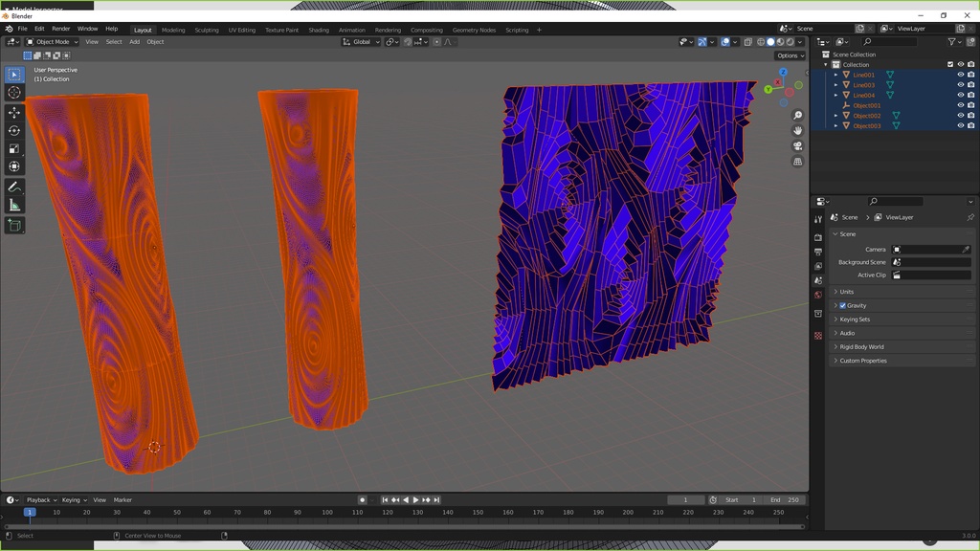This screenshot has height=551, width=980.
Task: Select the Cursor tool in the toolbar
Action: pyautogui.click(x=14, y=93)
